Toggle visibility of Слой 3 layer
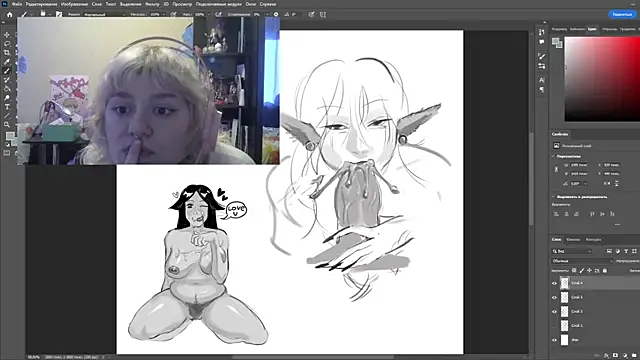 coord(554,297)
